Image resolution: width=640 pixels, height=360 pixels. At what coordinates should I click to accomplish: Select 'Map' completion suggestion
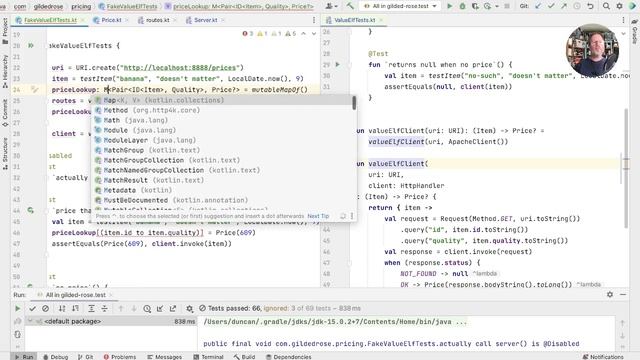coord(222,100)
